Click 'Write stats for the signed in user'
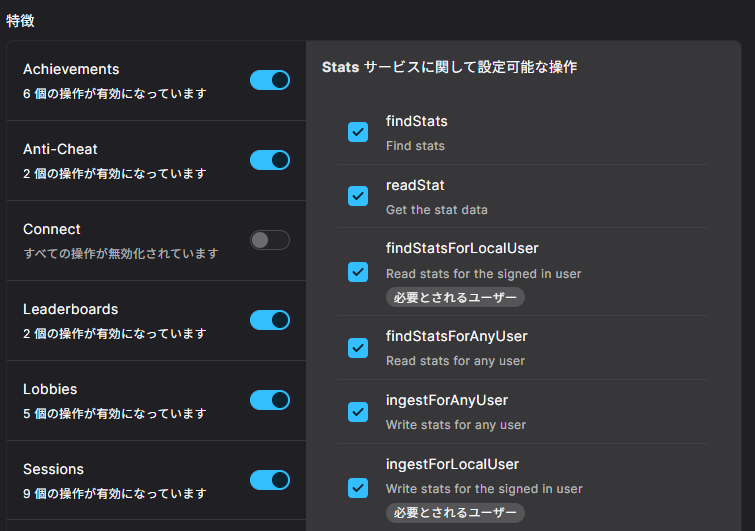The height and width of the screenshot is (531, 755). tap(484, 489)
